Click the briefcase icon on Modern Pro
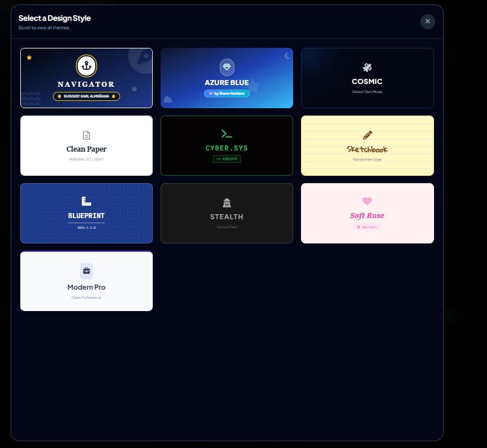 coord(86,271)
